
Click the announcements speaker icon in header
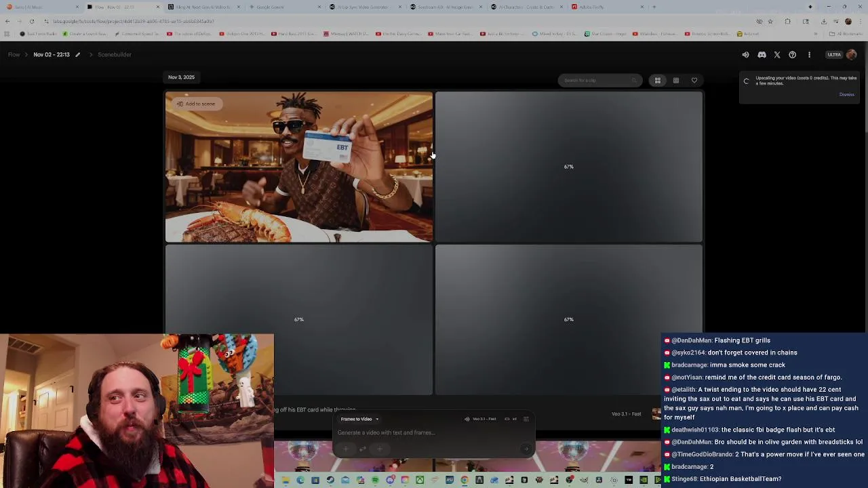point(745,55)
